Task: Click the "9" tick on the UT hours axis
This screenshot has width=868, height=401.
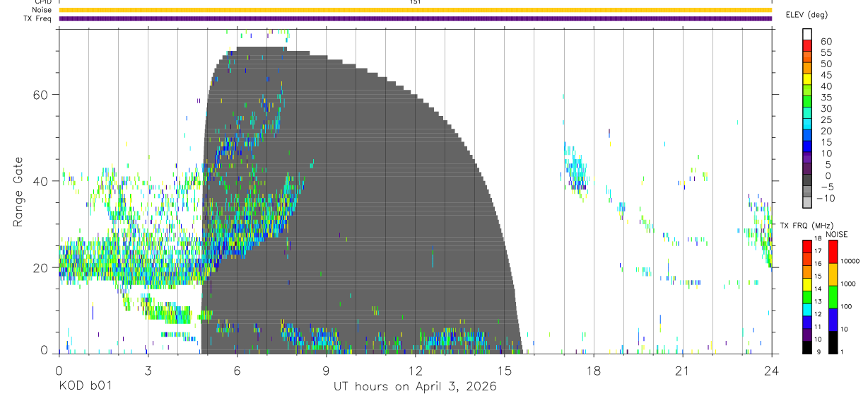Action: [x=327, y=371]
